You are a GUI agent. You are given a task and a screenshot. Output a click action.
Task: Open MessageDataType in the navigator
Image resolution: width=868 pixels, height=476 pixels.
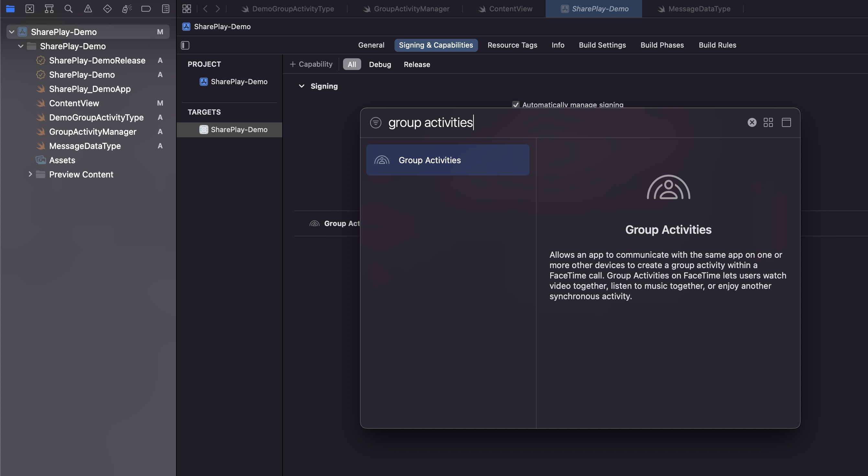click(85, 146)
